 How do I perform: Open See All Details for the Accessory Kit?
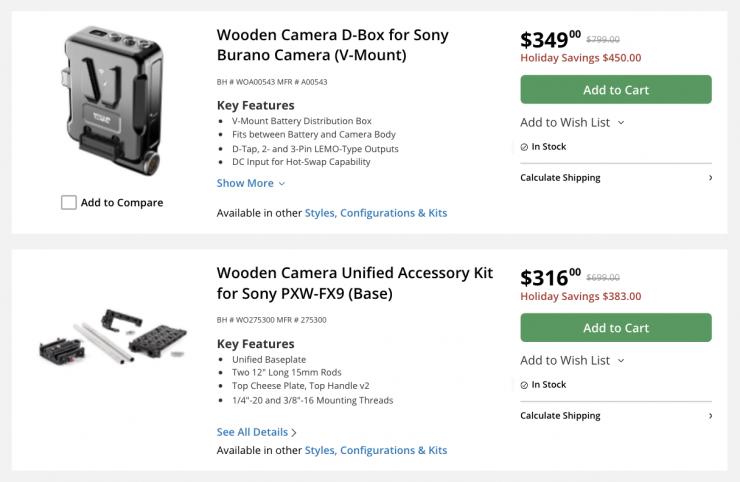252,432
